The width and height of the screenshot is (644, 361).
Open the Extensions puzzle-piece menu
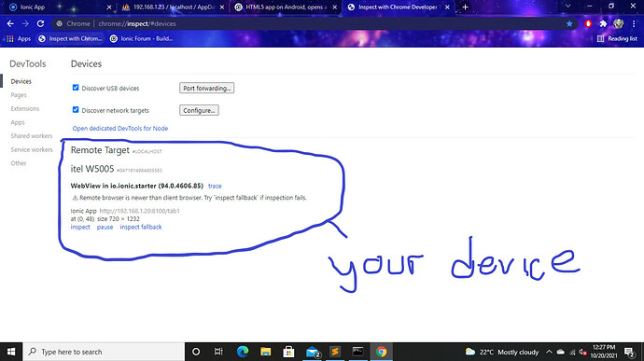[603, 24]
